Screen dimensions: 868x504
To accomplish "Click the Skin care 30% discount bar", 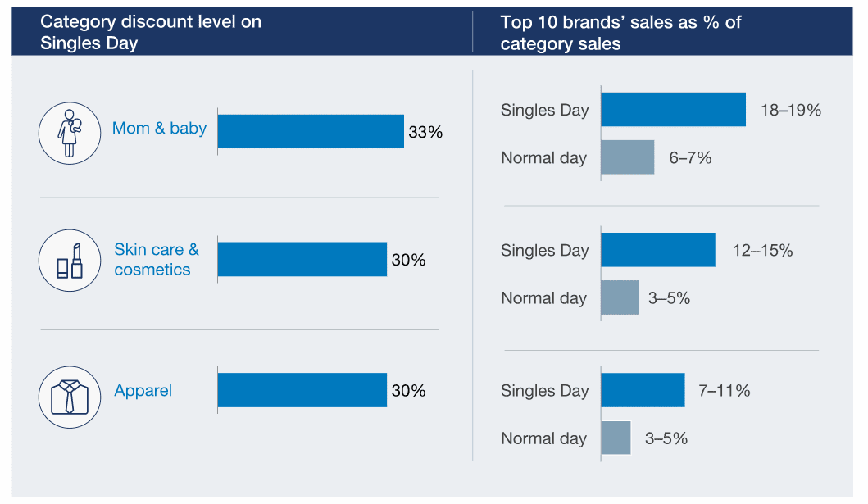I will point(302,259).
